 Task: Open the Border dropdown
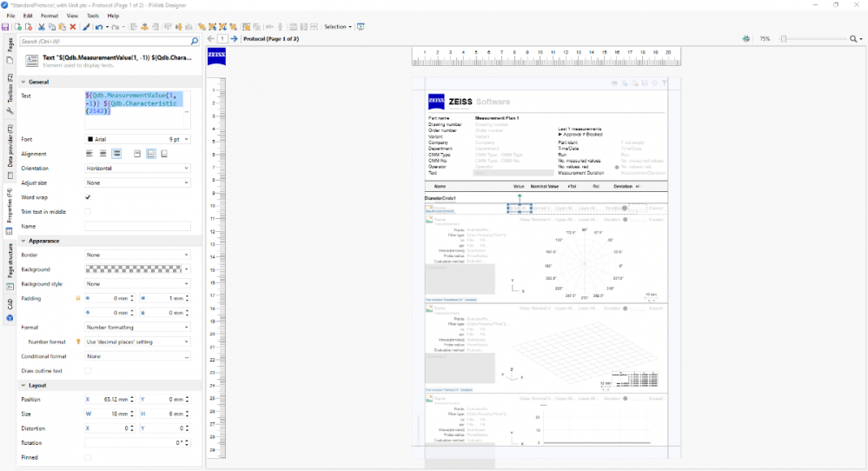137,255
